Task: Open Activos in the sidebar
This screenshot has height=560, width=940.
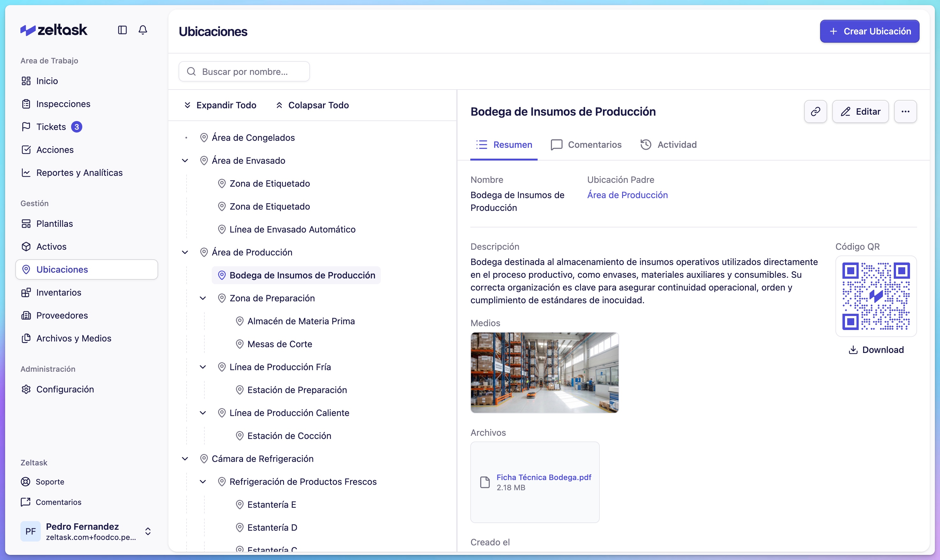Action: tap(51, 247)
